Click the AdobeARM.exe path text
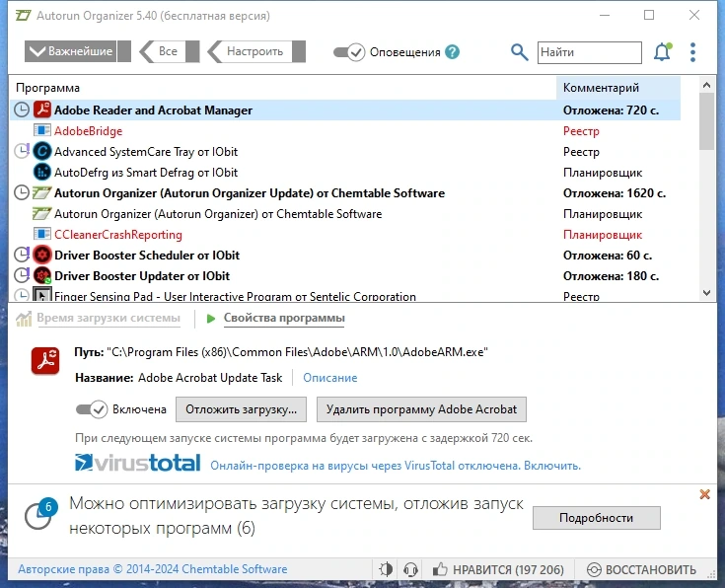This screenshot has width=725, height=588. coord(297,352)
